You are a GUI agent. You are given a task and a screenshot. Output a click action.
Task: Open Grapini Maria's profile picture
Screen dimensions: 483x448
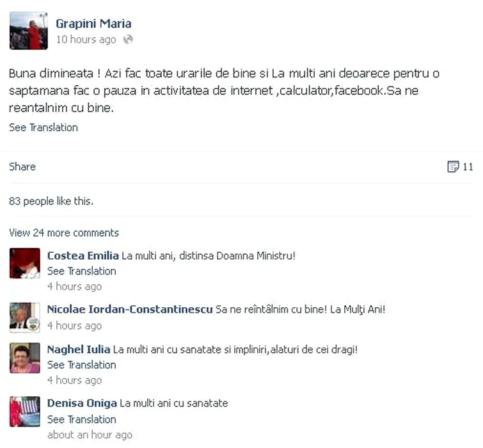tap(29, 31)
